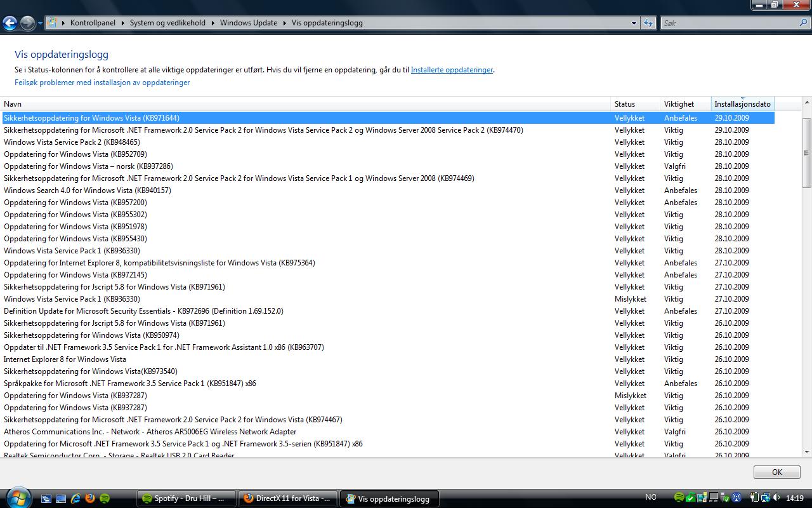Switch to DirectX 11 for Vista Firefox window
The width and height of the screenshot is (812, 508).
287,498
